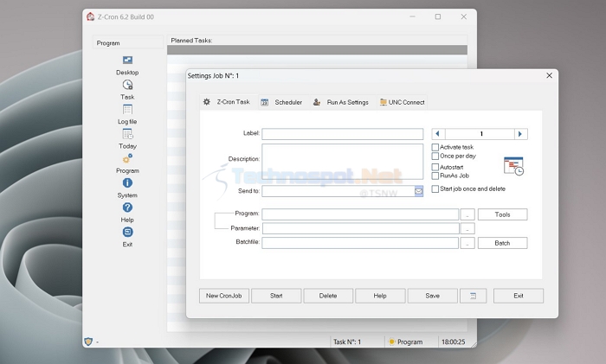Click the Save button

click(x=433, y=296)
